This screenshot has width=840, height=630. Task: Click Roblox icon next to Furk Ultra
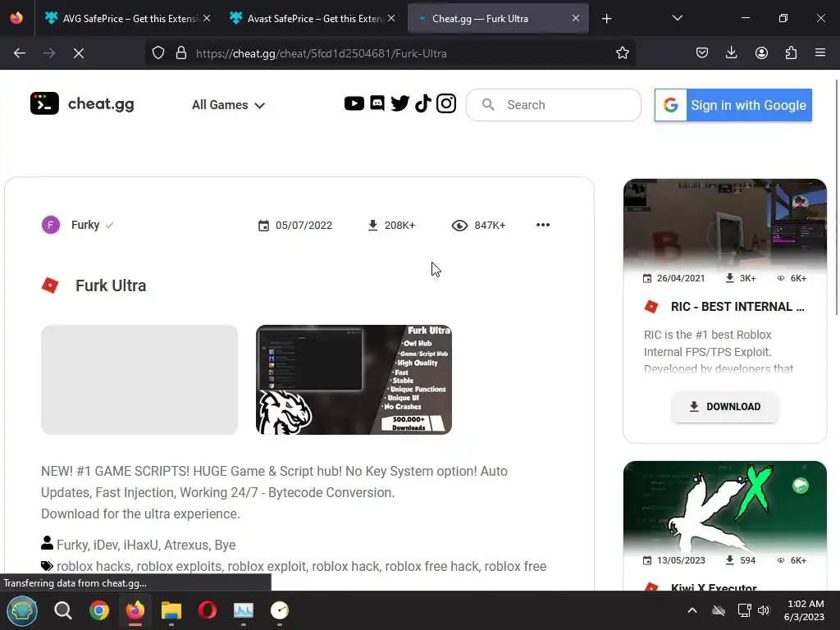point(50,285)
